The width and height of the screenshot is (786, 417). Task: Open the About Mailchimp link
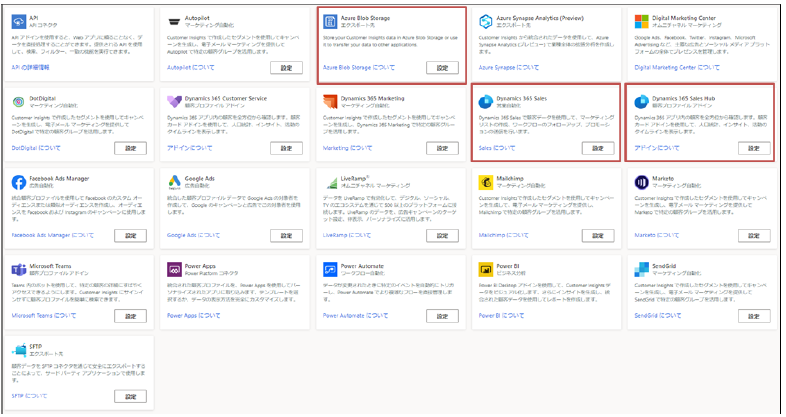(503, 235)
